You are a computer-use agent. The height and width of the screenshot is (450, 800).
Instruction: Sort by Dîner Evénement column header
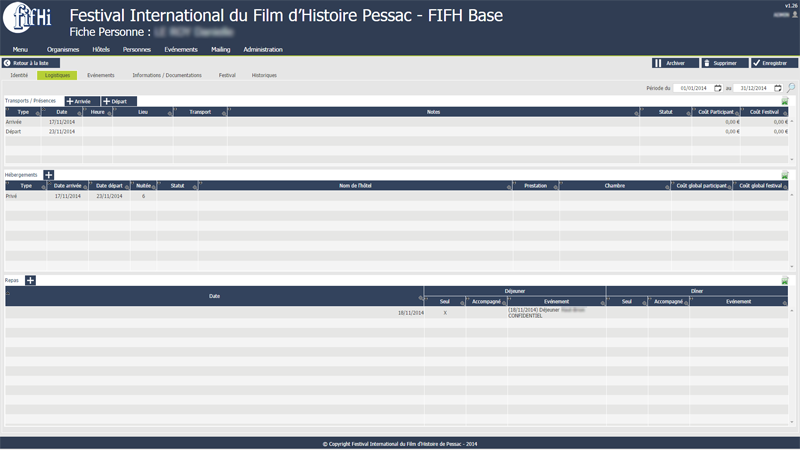tap(738, 302)
